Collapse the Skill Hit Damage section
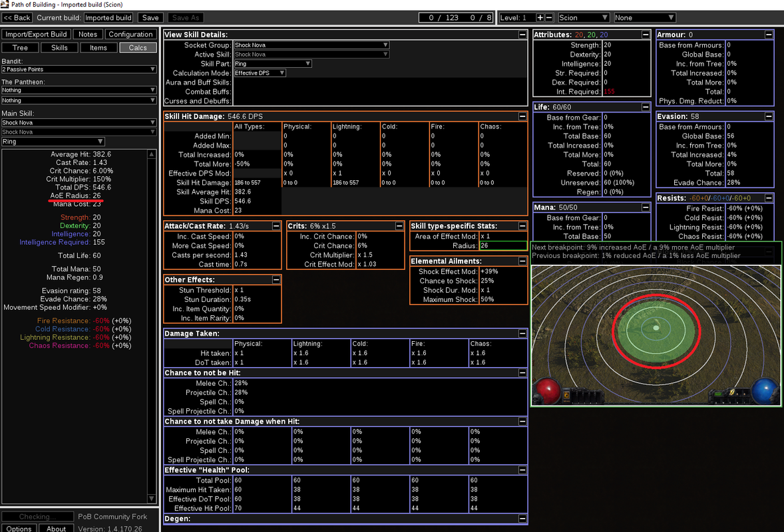This screenshot has width=784, height=532. point(522,116)
